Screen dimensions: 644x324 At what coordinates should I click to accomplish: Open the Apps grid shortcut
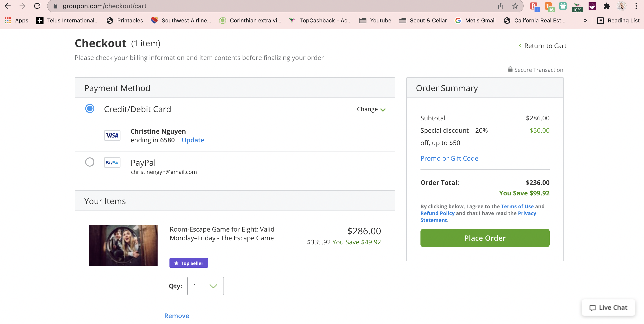(x=16, y=21)
